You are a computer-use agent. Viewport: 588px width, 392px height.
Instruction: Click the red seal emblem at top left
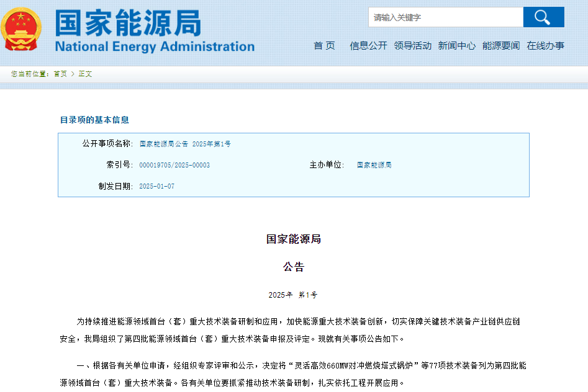20,28
